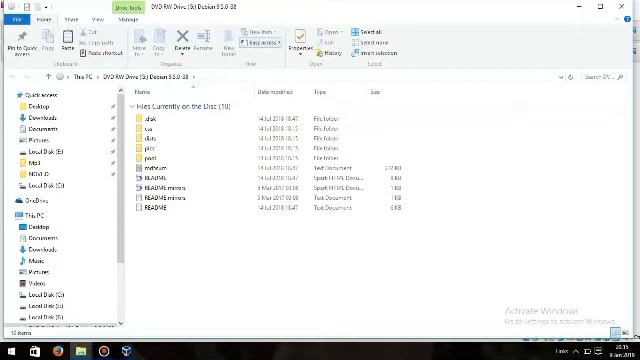Image resolution: width=640 pixels, height=360 pixels.
Task: Click the Drive Tools contextual tab
Action: point(128,7)
